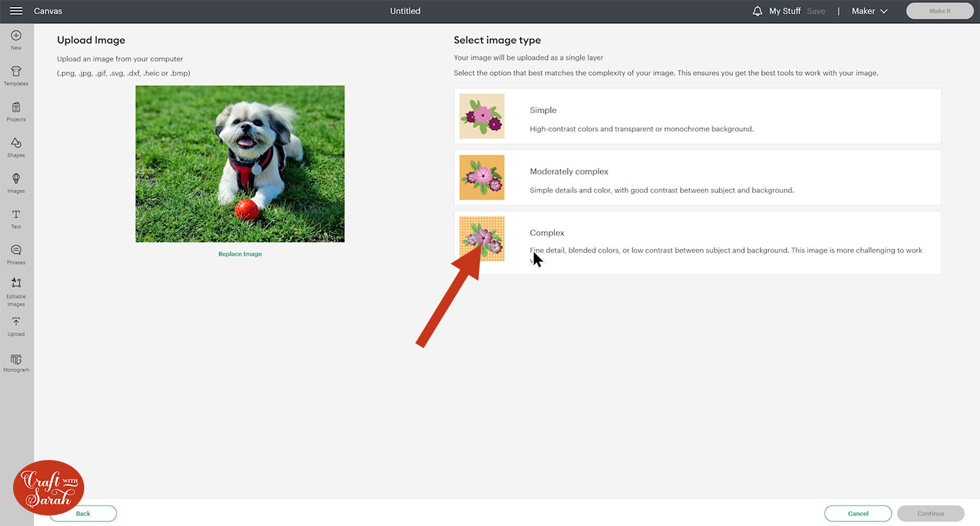The image size is (980, 526).
Task: Click the Make It button
Action: point(939,11)
